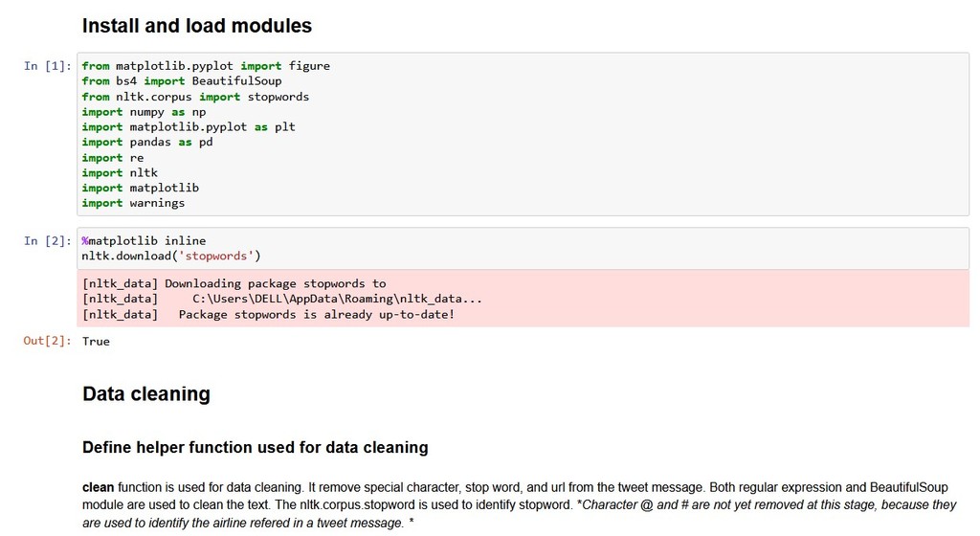Click the nltk.download('stopwords') line
Image resolution: width=980 pixels, height=536 pixels.
pos(170,257)
